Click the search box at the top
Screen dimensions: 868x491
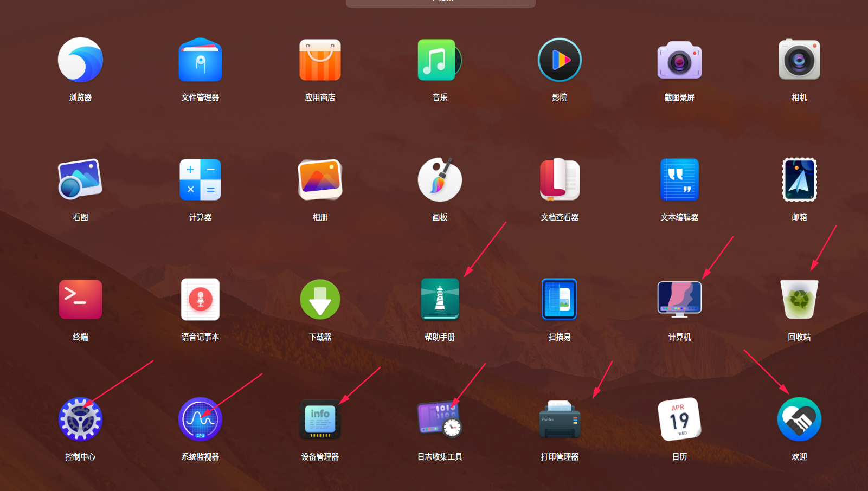(439, 3)
